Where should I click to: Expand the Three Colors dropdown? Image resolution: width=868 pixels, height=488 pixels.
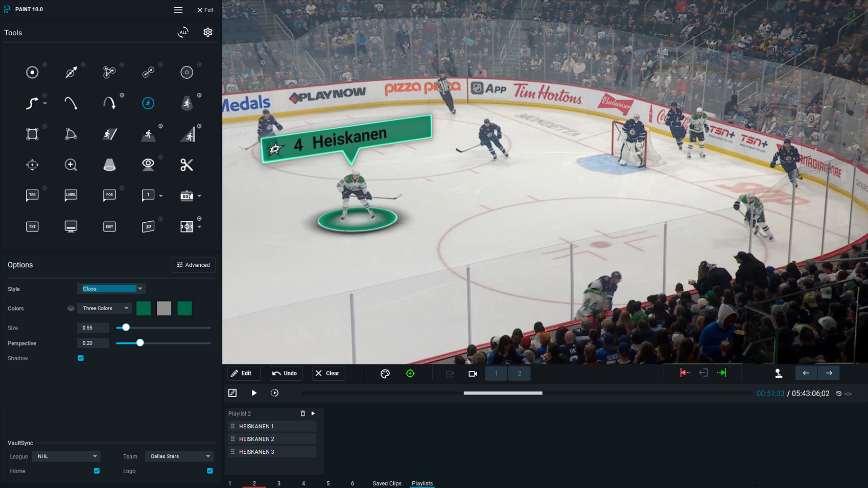(x=105, y=308)
